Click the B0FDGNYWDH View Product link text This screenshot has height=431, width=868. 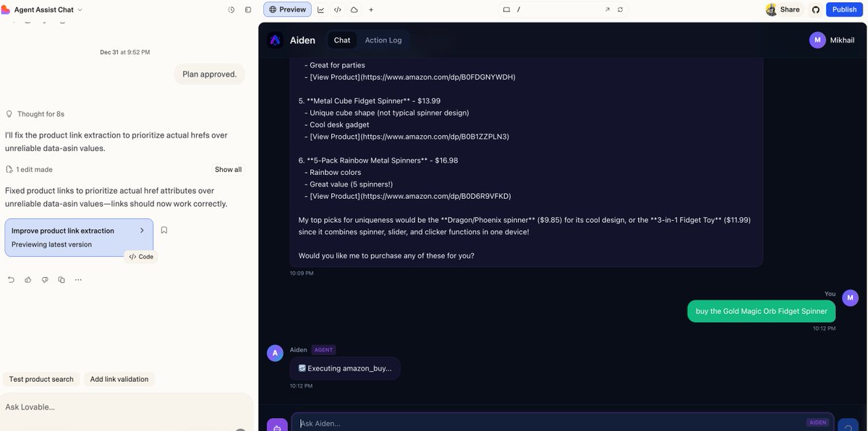pyautogui.click(x=412, y=77)
